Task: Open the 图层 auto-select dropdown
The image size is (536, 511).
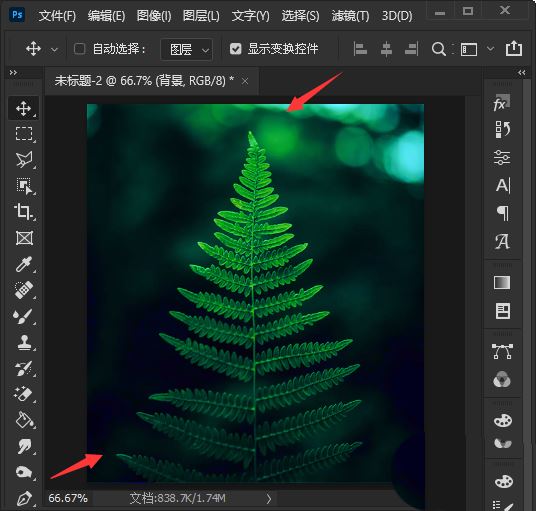Action: tap(187, 50)
